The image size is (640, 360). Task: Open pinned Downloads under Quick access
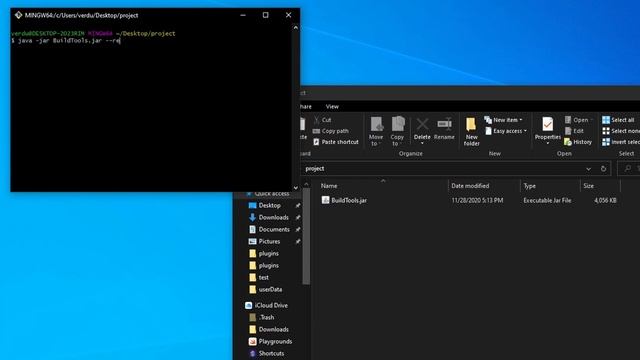click(x=273, y=218)
